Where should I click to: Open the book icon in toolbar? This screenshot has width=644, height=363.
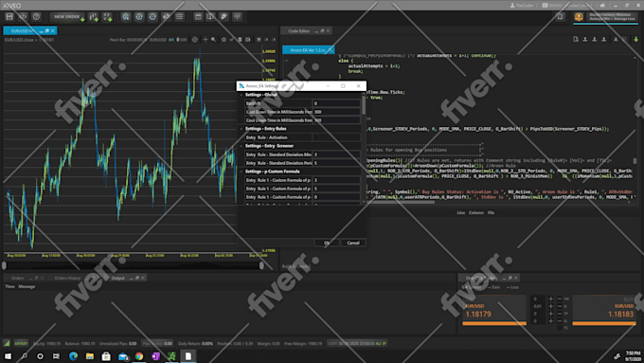(210, 17)
